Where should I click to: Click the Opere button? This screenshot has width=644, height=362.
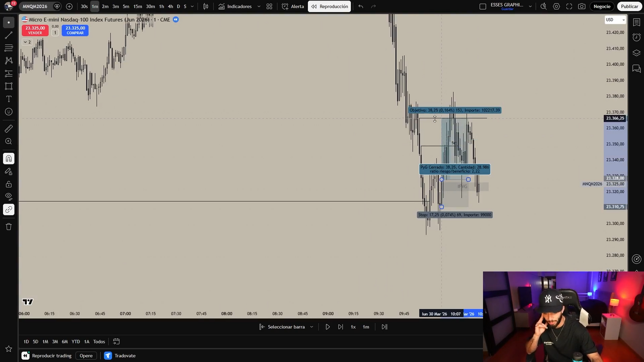tap(86, 356)
